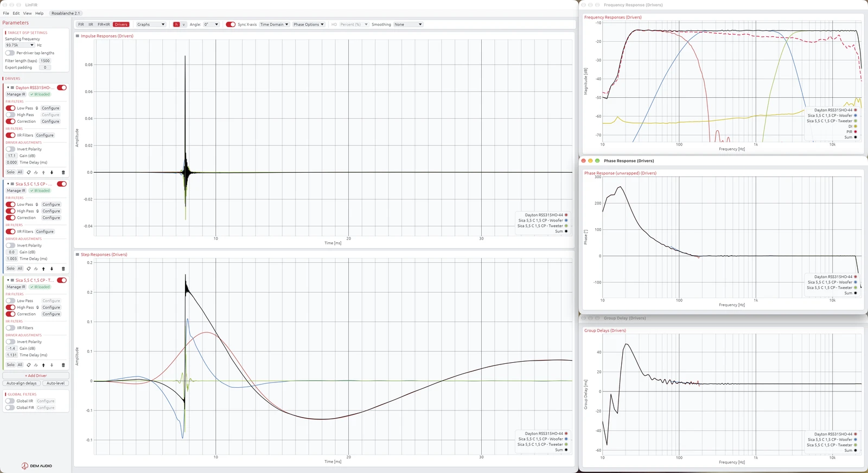
Task: Enable the Global IIR filter toggle
Action: pos(10,401)
